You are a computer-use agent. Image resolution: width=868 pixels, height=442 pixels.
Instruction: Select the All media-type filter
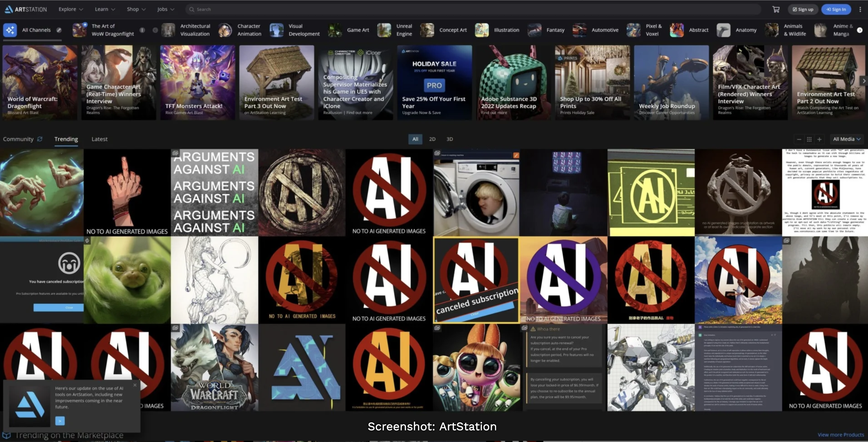click(x=415, y=139)
